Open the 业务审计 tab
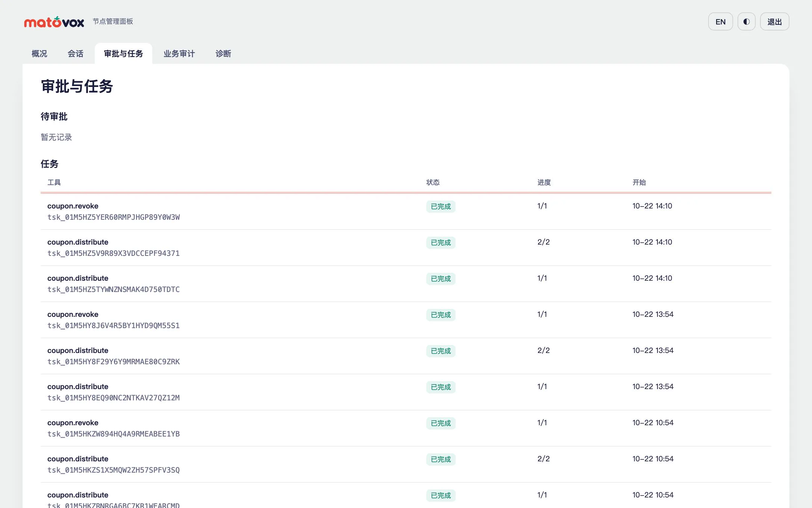Screen dimensions: 812x508 point(179,54)
